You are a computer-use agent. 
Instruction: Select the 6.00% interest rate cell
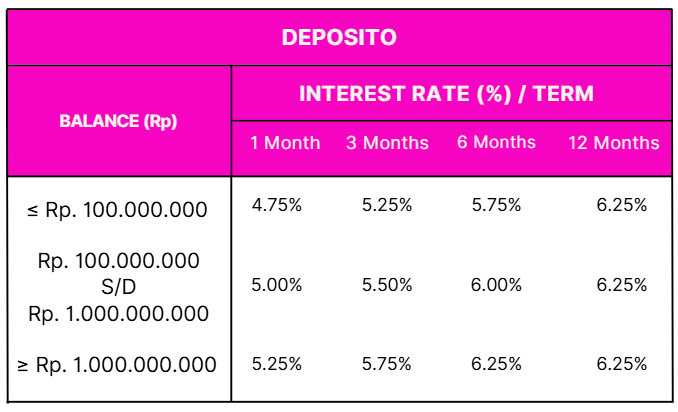(496, 285)
